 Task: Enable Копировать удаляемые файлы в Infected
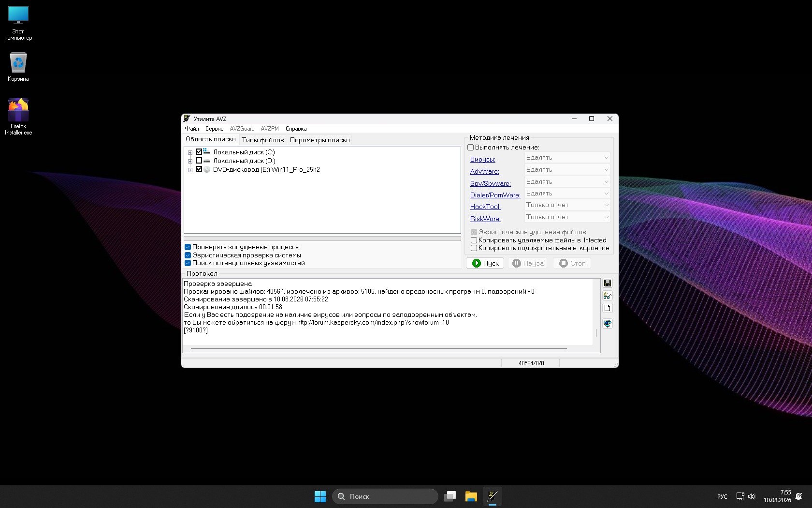[x=474, y=240]
